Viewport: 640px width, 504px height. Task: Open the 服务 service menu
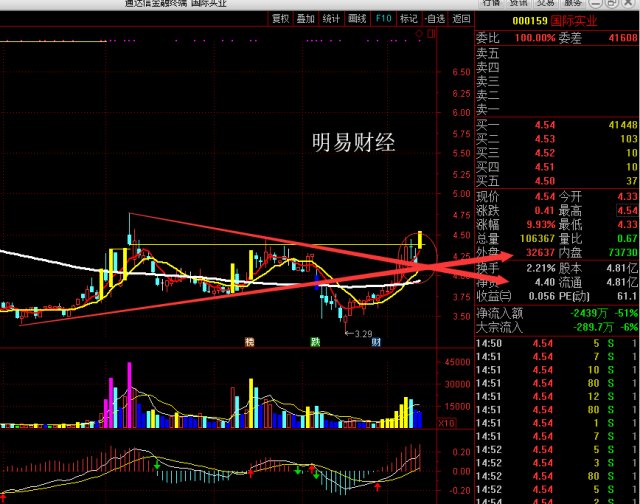click(574, 3)
